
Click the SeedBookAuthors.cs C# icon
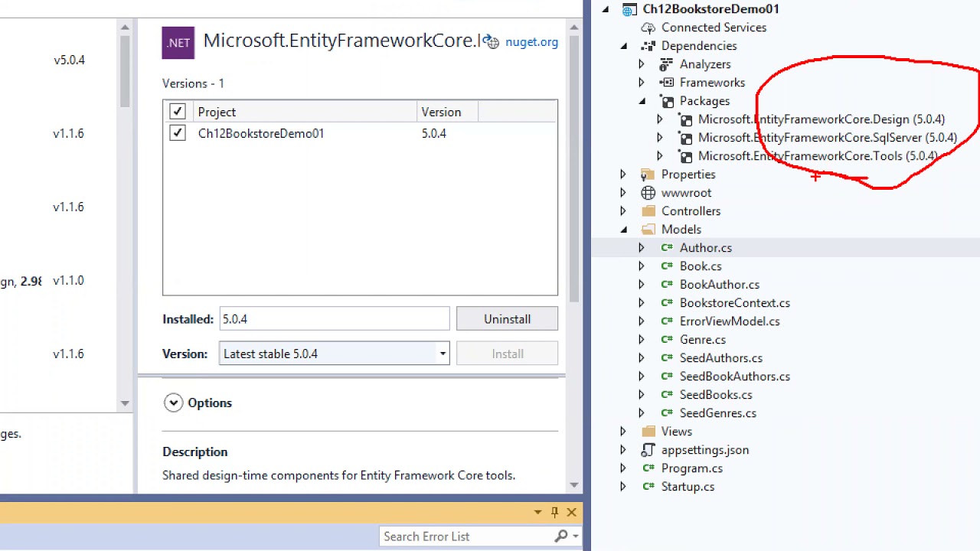click(666, 377)
